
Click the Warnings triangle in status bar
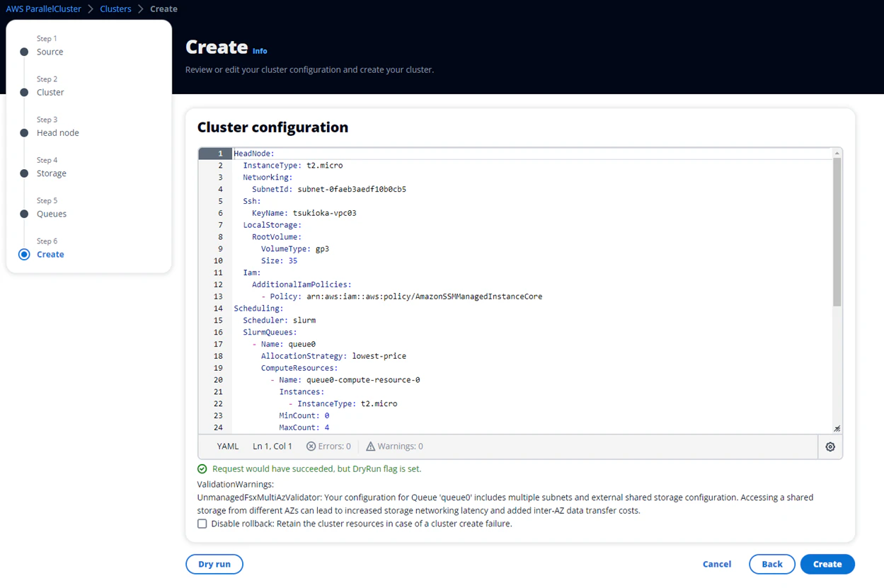[370, 446]
